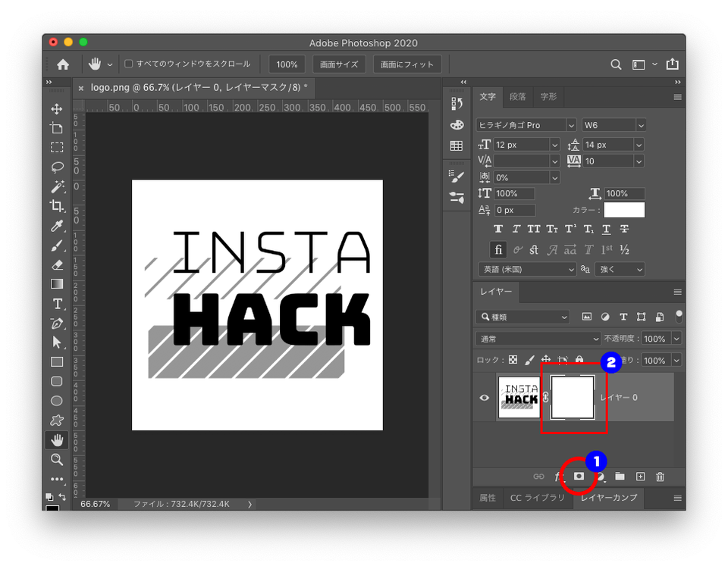Screen dimensions: 728x566
Task: Click the Share icon at top right
Action: pyautogui.click(x=673, y=64)
